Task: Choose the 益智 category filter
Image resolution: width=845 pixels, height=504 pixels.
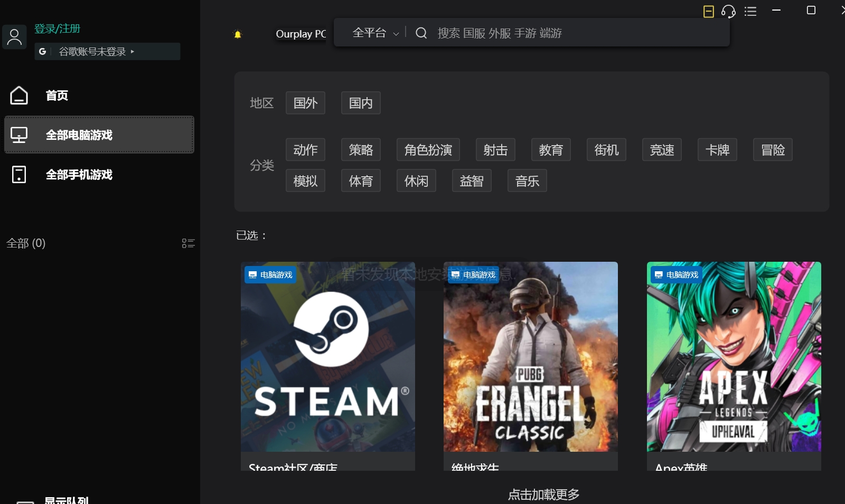Action: click(x=472, y=181)
